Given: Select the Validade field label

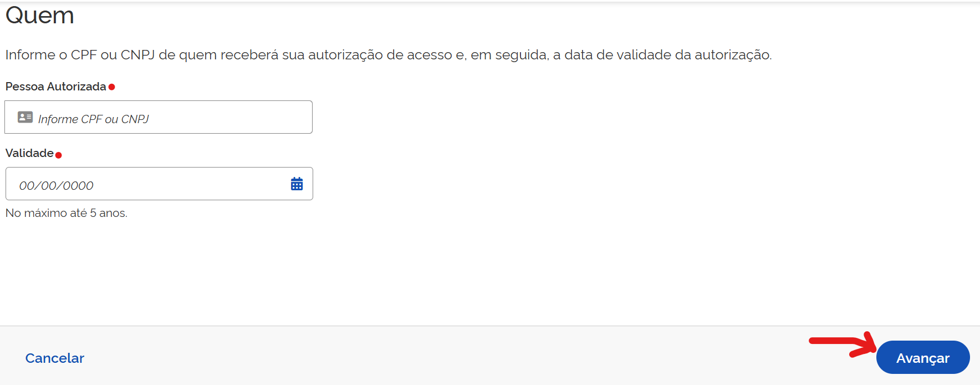Looking at the screenshot, I should (28, 153).
